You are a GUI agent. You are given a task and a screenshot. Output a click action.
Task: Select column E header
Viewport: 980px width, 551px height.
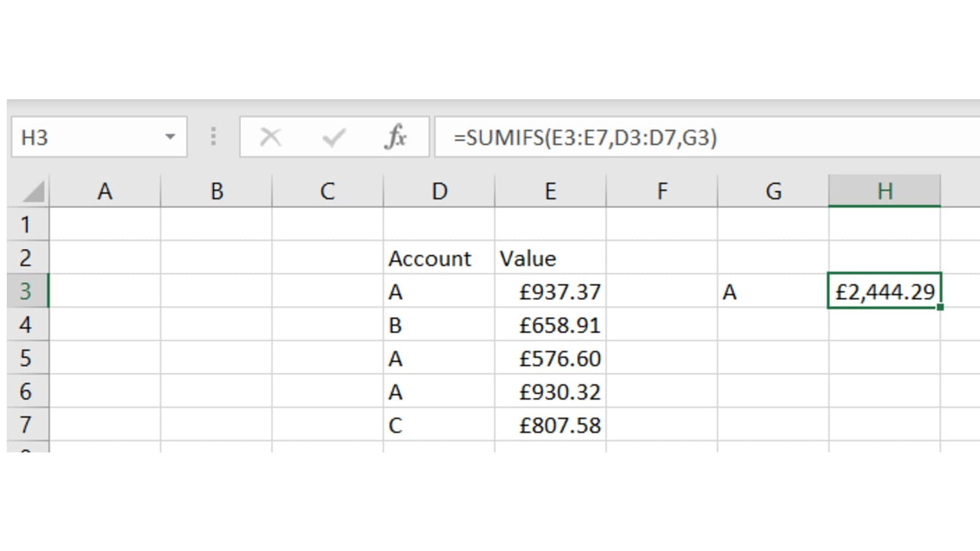tap(550, 192)
